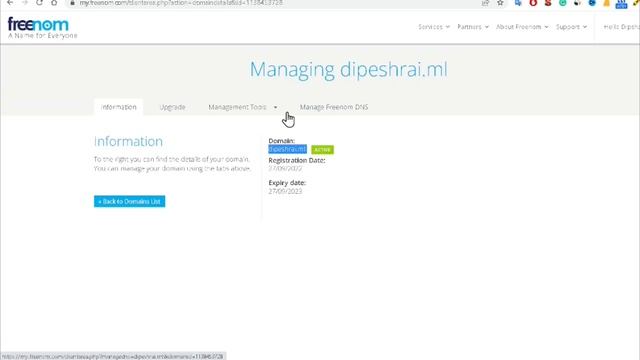Go back using browser back arrow
Viewport: 640px width, 360px height.
pyautogui.click(x=10, y=2)
